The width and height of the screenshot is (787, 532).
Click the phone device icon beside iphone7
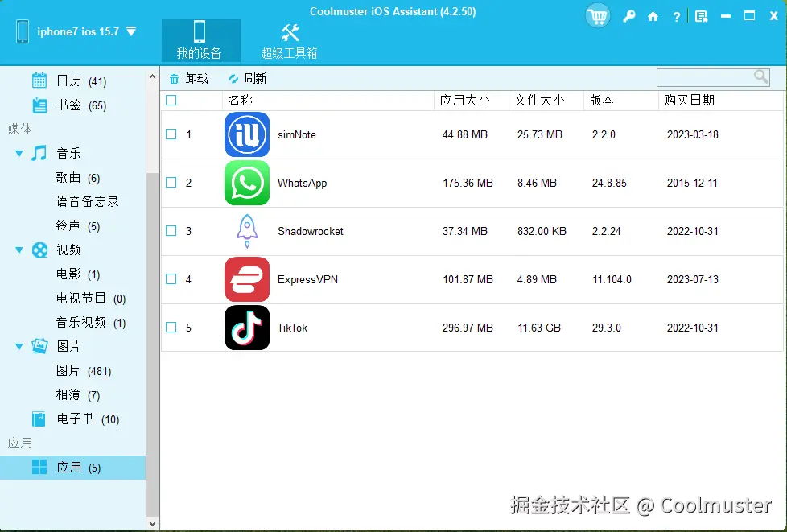23,31
